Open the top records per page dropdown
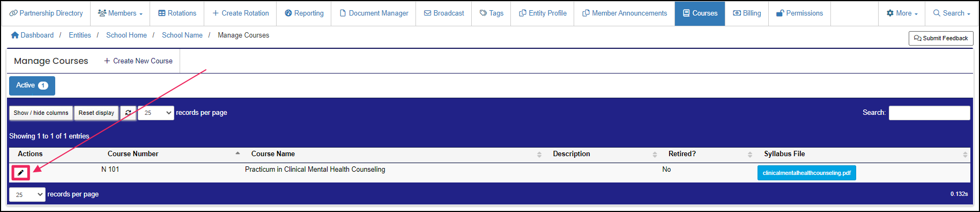Screen dimensions: 980x212 [156, 113]
